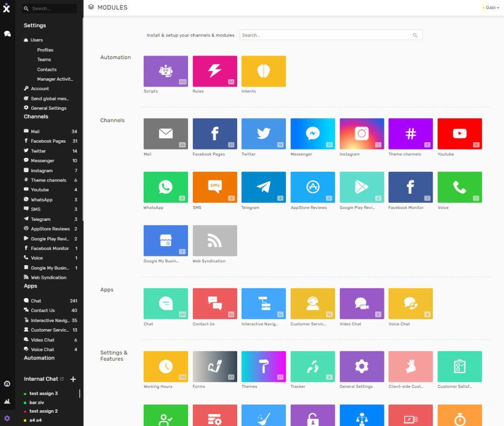Open the Working Hours clock tile
The height and width of the screenshot is (426, 504).
(166, 366)
